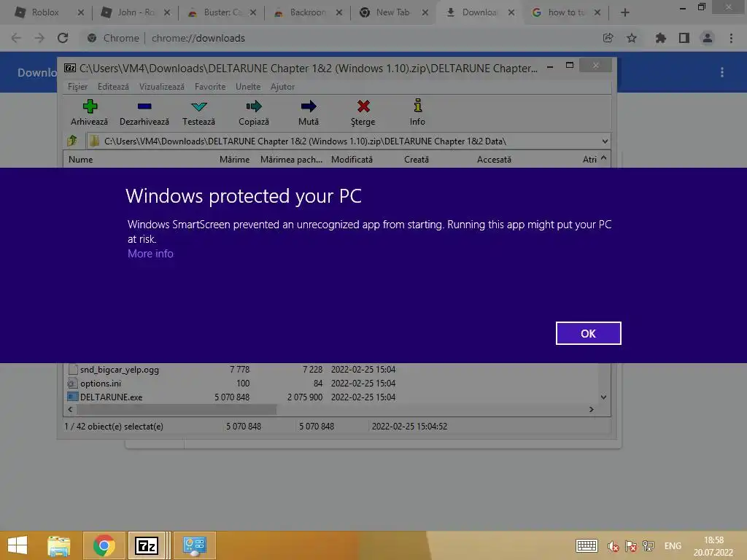747x560 pixels.
Task: Click the Șterge delete icon
Action: pos(363,106)
